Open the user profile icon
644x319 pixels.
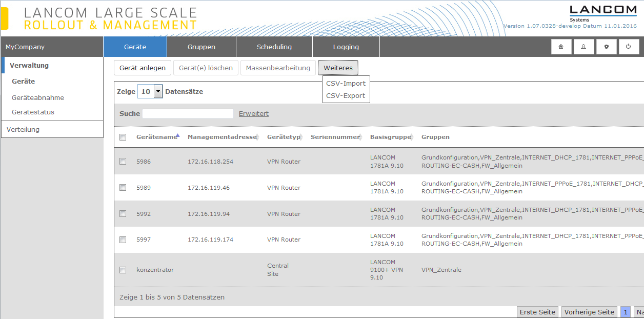(583, 47)
